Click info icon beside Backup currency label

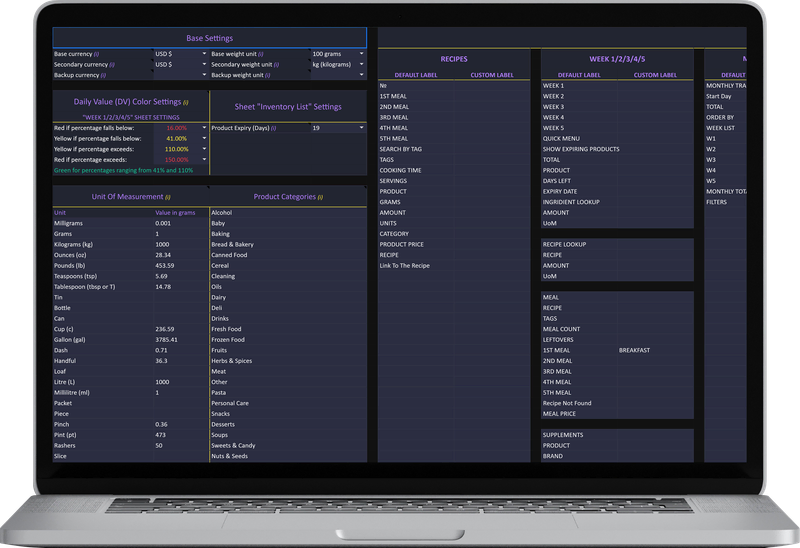point(103,76)
